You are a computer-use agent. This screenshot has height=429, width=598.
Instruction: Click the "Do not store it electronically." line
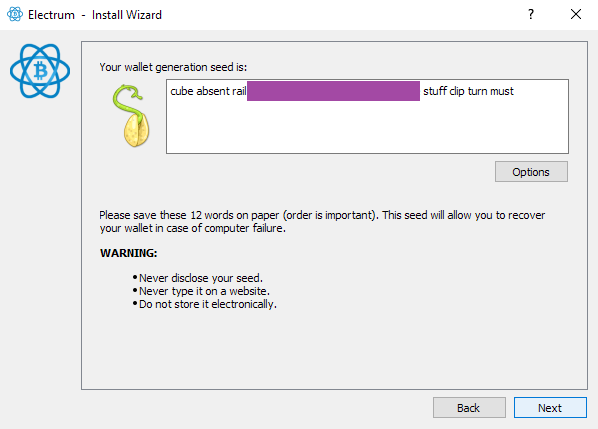pyautogui.click(x=204, y=304)
